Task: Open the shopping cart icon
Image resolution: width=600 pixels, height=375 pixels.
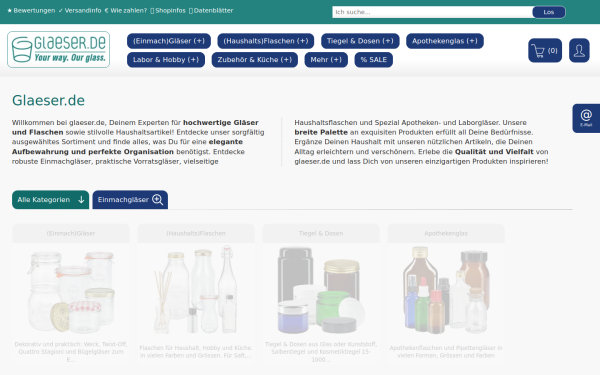Action: [x=545, y=50]
